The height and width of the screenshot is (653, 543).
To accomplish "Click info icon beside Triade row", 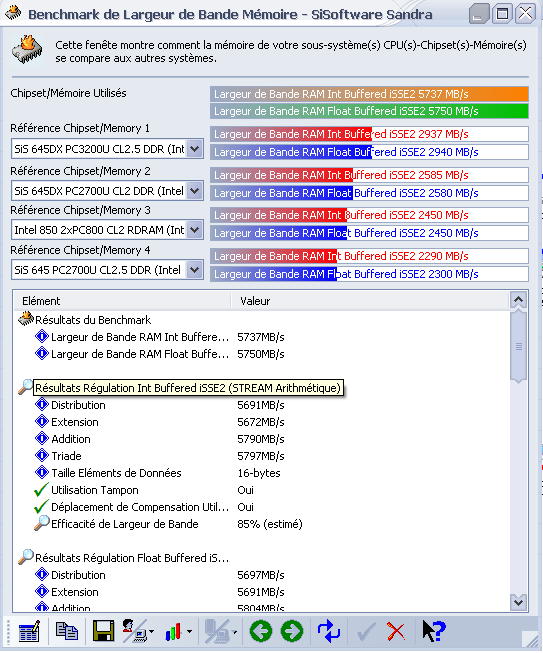I will click(42, 455).
